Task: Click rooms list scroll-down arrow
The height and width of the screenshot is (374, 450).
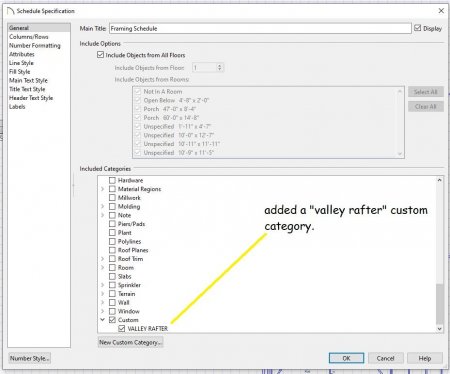Action: coord(400,154)
